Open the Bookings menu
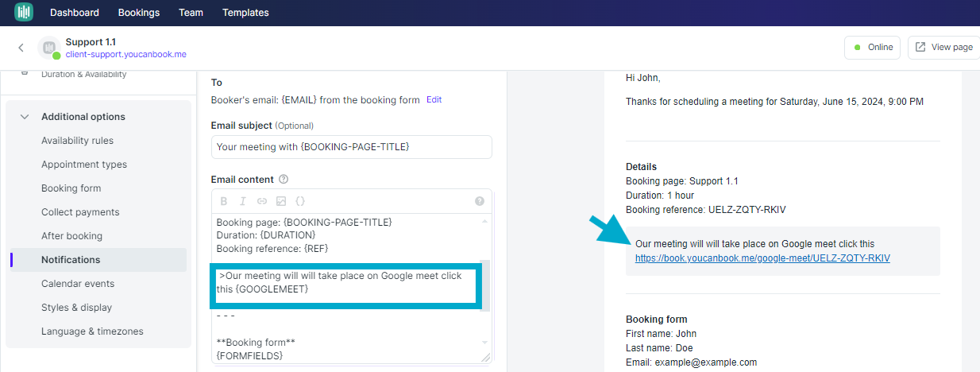 139,13
